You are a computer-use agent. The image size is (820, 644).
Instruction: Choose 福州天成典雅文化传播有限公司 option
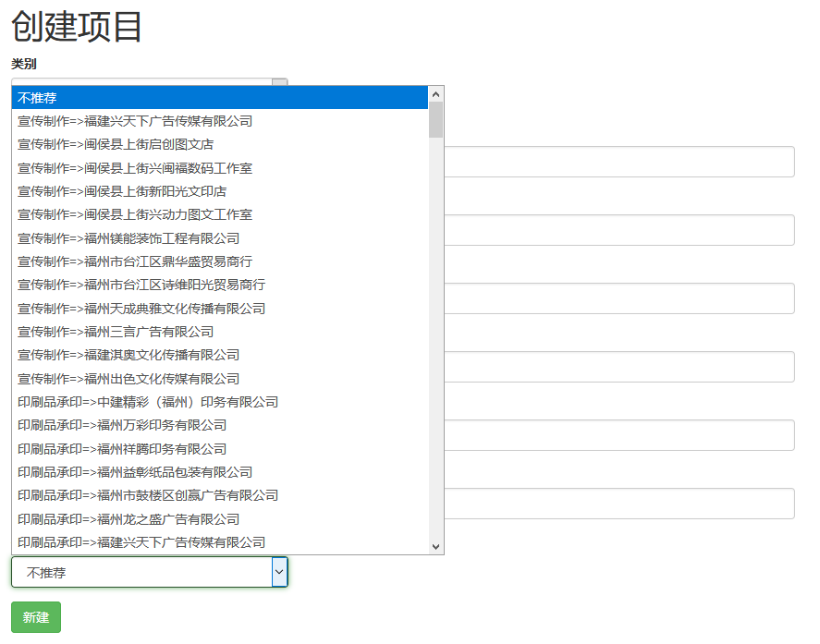tap(141, 309)
